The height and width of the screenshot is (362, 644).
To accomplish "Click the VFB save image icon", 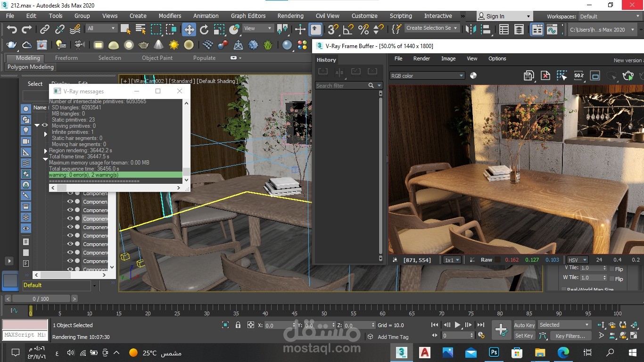I will point(529,76).
